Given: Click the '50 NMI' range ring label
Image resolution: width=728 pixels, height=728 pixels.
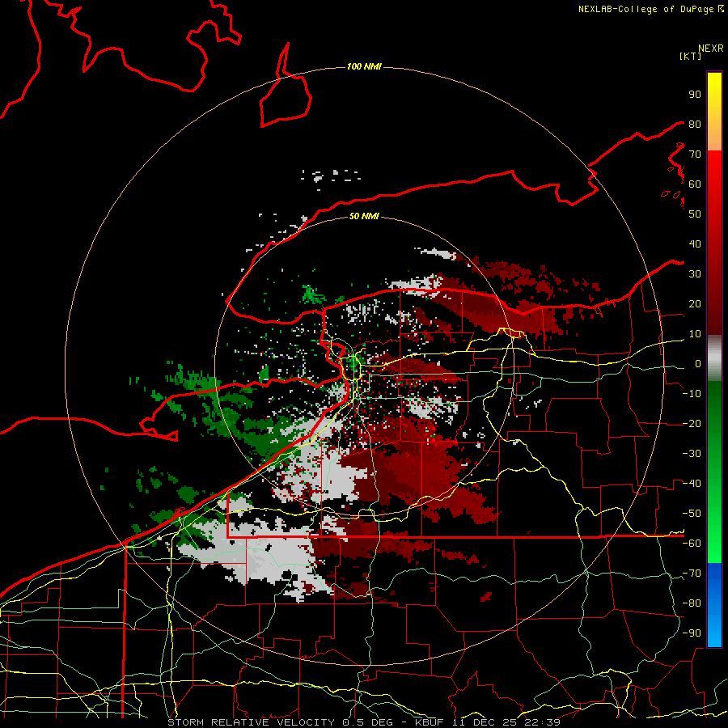Looking at the screenshot, I should (x=364, y=216).
